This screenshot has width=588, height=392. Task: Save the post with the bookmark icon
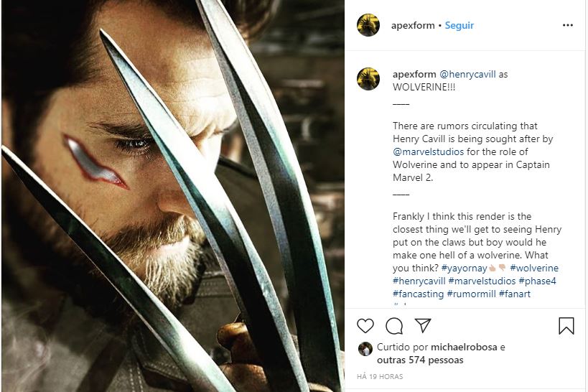click(566, 326)
